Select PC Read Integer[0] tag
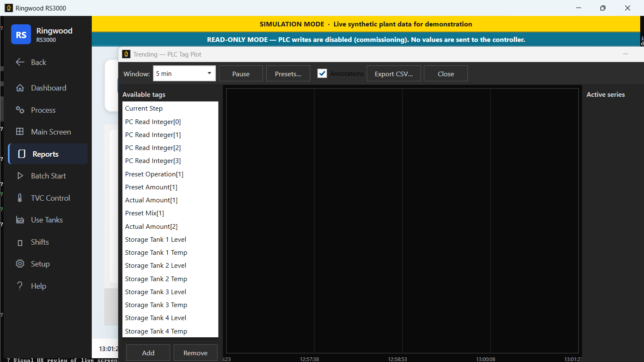The image size is (644, 362). (x=170, y=122)
